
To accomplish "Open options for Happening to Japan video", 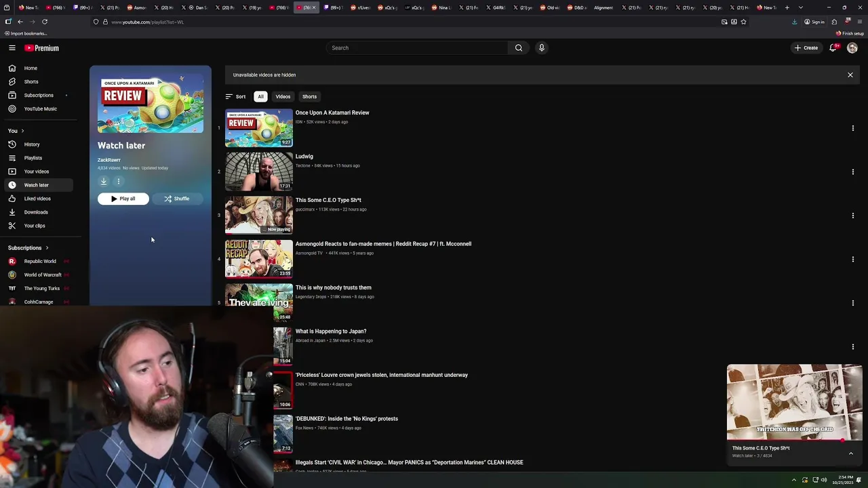I will point(853,346).
